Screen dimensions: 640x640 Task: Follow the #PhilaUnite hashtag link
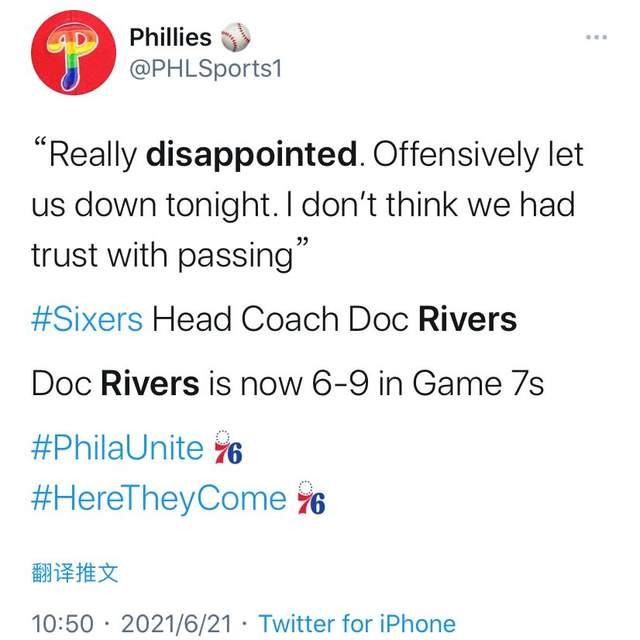(119, 447)
